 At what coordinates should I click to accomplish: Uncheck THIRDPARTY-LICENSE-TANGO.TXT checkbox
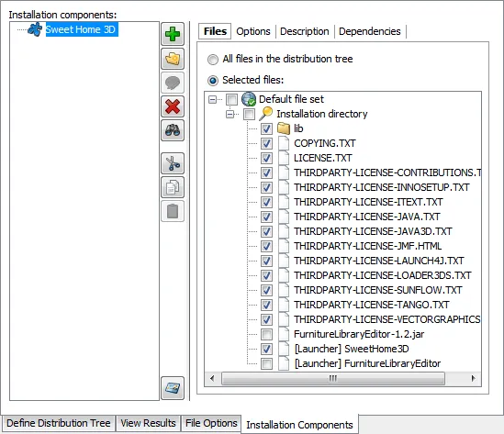[266, 305]
